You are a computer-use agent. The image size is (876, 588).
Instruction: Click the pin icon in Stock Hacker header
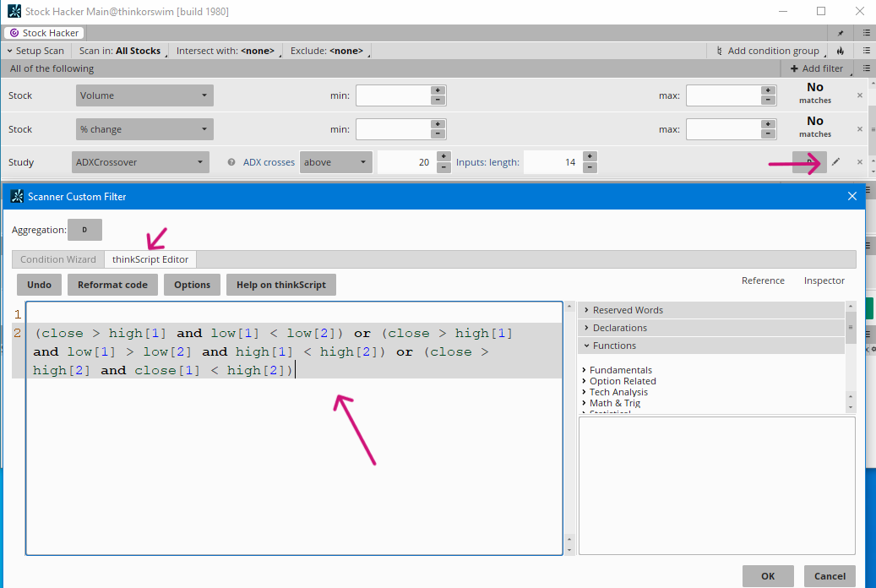[x=841, y=33]
